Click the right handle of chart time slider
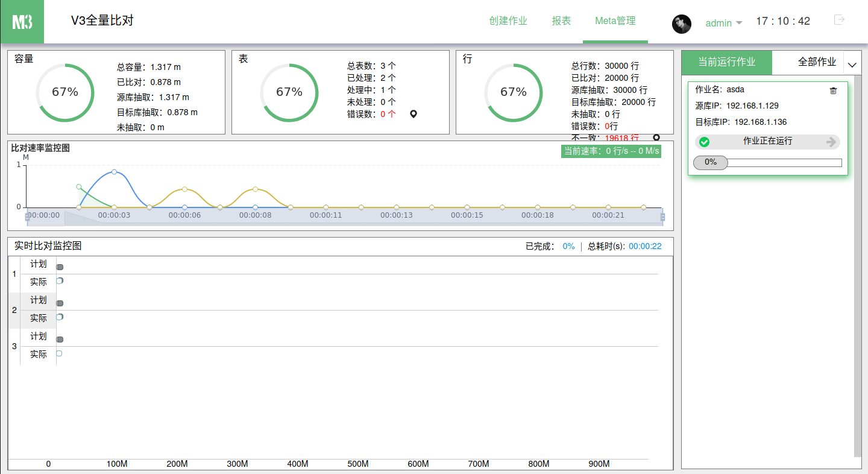The width and height of the screenshot is (868, 474). [x=663, y=216]
